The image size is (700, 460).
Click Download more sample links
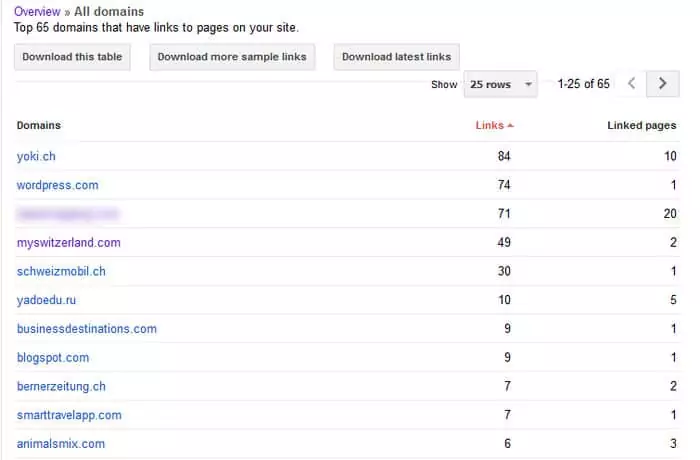pyautogui.click(x=232, y=57)
